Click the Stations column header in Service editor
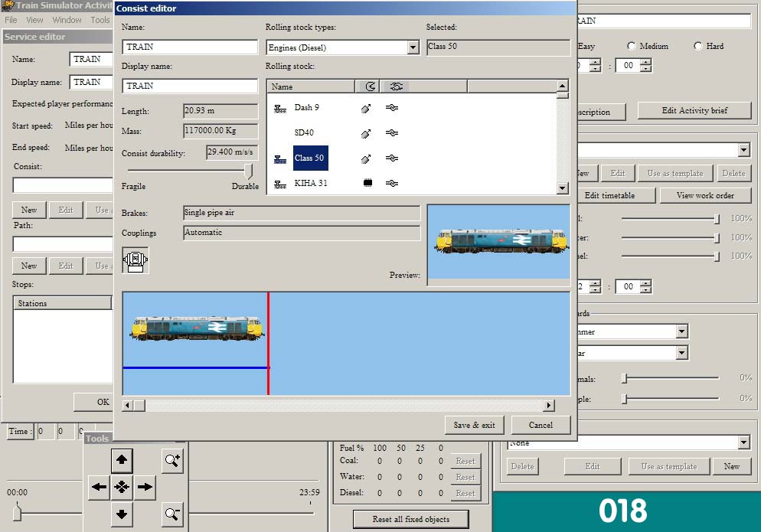Image resolution: width=761 pixels, height=532 pixels. pyautogui.click(x=62, y=303)
